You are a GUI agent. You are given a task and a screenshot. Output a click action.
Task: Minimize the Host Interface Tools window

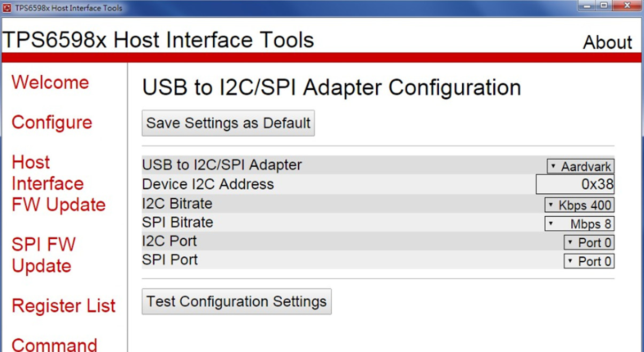coord(587,6)
